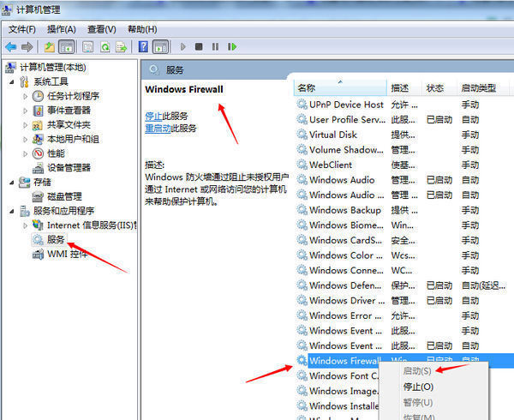Open the 帮助(H) menu
Viewport: 514px width, 420px height.
pos(142,29)
